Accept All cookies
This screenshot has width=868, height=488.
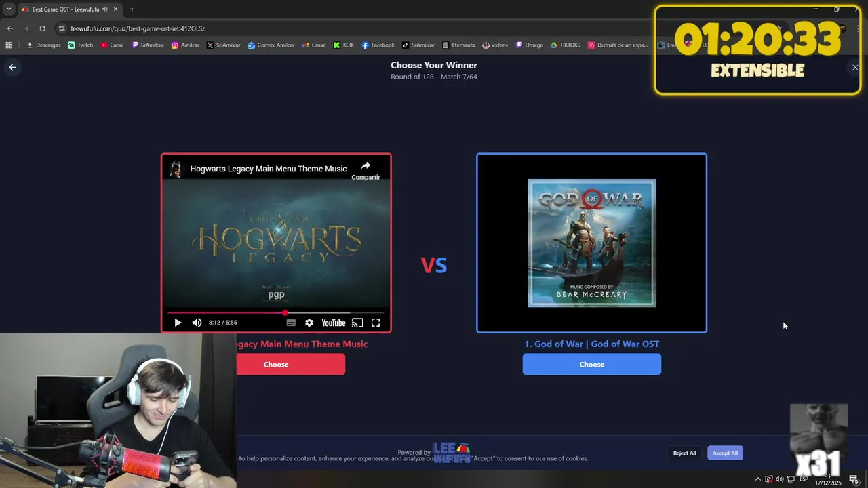coord(725,453)
